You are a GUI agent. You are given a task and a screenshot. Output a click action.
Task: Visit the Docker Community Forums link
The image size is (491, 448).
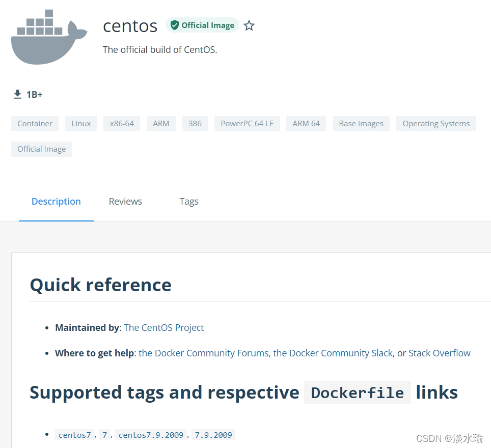click(x=204, y=353)
